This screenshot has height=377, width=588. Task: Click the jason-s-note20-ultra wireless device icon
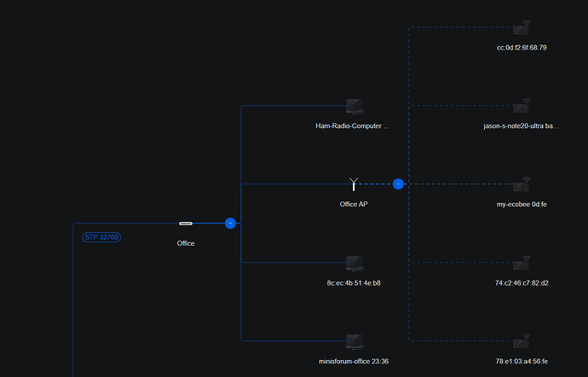522,107
